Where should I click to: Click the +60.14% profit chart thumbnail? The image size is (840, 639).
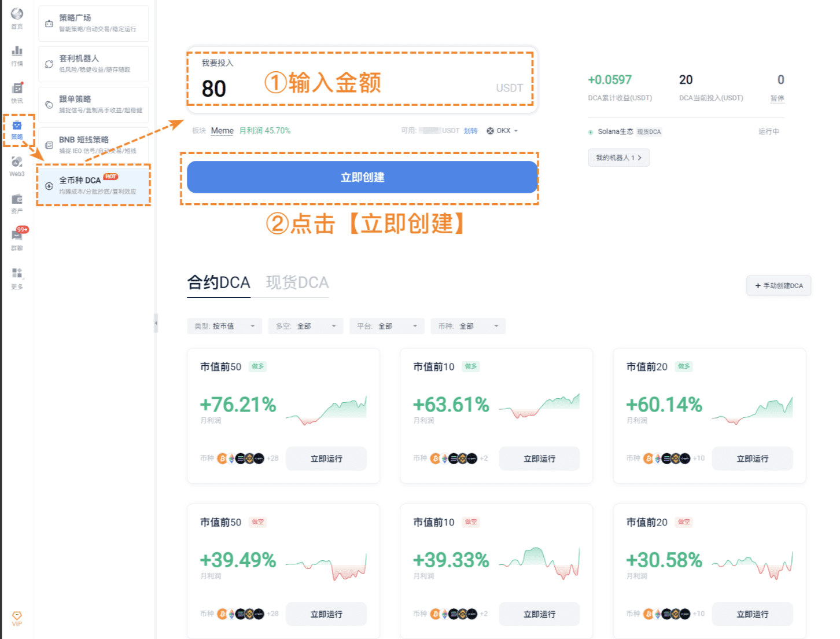[x=752, y=410]
